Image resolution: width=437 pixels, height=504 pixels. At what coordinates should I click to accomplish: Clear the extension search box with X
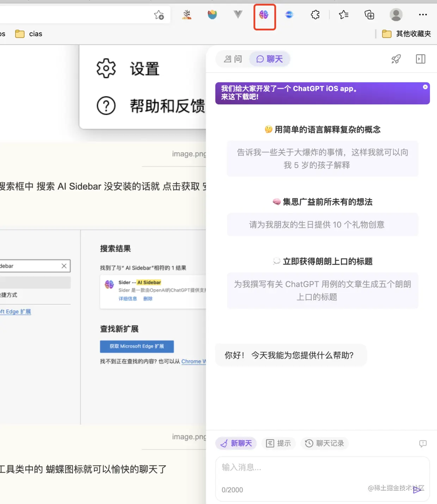[x=64, y=266]
